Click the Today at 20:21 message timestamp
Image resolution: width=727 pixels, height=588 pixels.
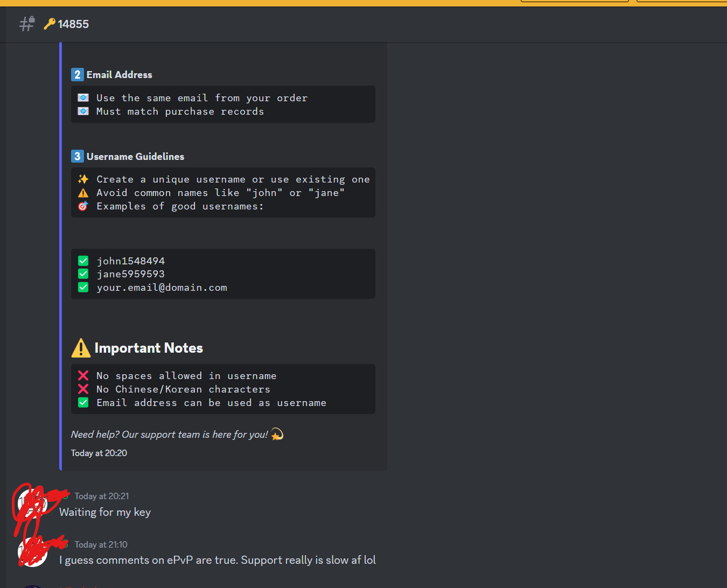click(x=102, y=496)
